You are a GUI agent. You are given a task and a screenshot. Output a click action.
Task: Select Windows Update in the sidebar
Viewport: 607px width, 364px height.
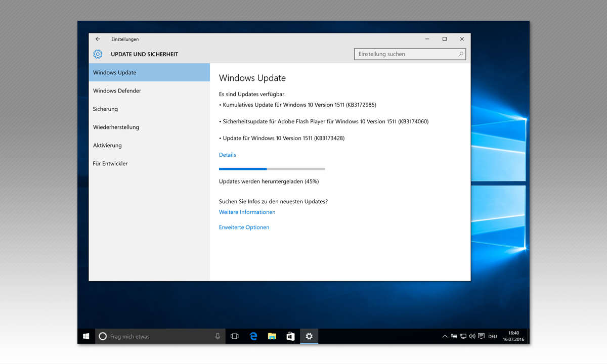click(149, 72)
